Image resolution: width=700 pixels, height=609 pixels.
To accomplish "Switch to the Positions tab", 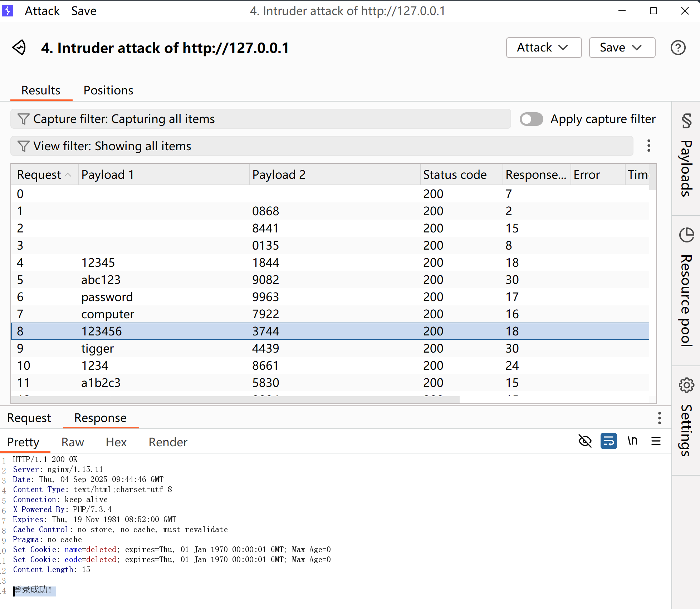I will [x=108, y=90].
